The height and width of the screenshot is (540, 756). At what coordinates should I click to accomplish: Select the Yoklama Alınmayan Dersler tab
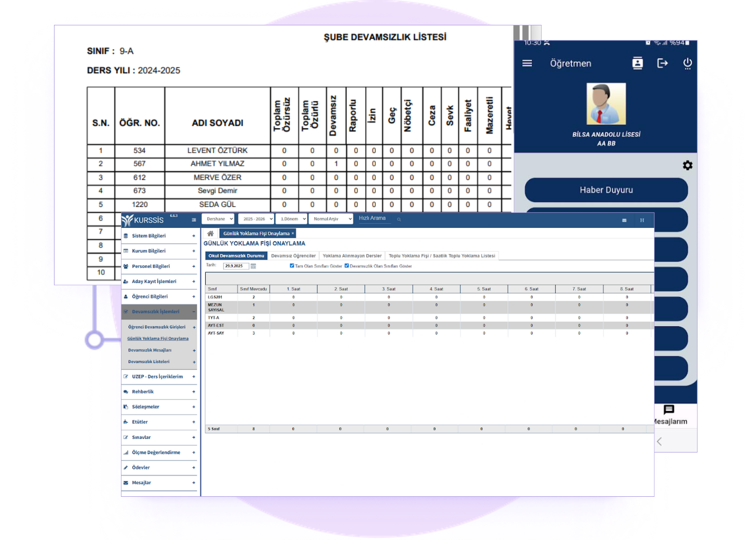click(352, 256)
